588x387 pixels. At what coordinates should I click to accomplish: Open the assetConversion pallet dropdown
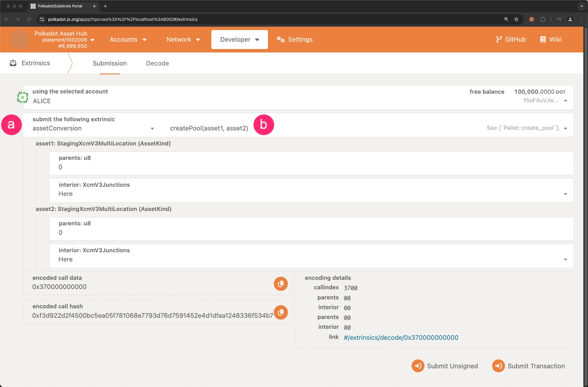(x=152, y=128)
